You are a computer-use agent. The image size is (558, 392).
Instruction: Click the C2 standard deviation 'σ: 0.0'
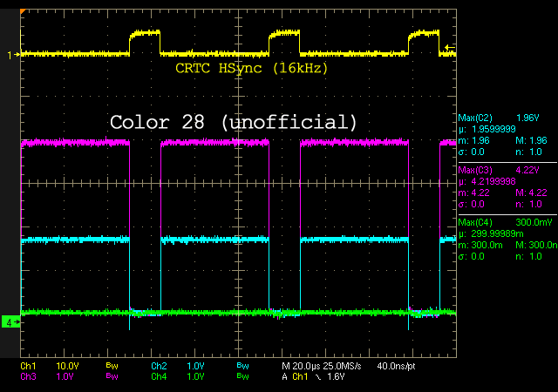[x=471, y=152]
